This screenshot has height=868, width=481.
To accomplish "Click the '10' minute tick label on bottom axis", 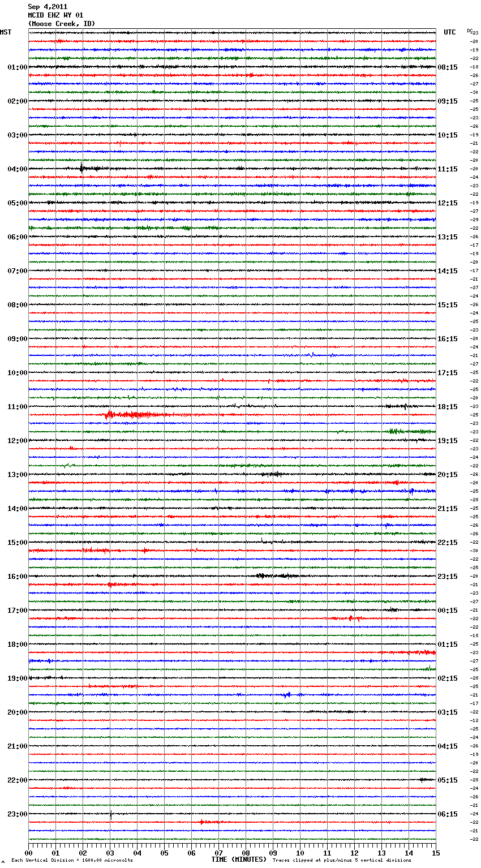I will pos(300,853).
